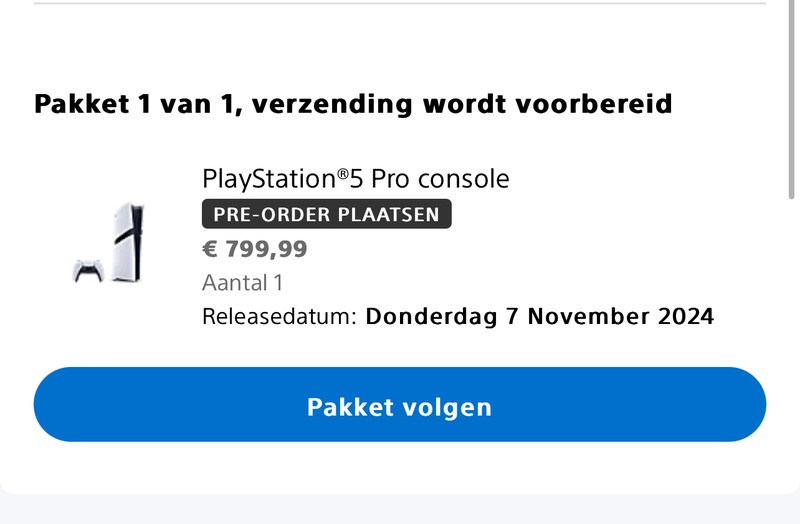Click the gray area below the order card

400,510
